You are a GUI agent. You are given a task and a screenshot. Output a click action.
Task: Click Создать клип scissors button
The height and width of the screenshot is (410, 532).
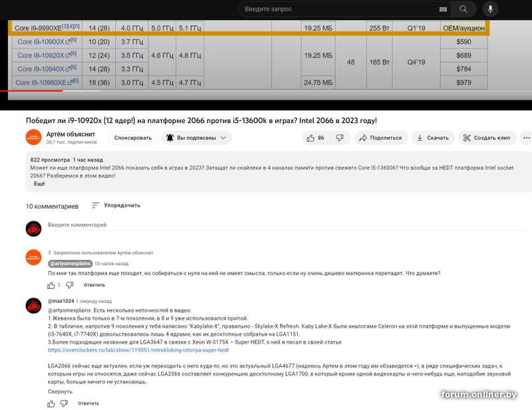(487, 138)
